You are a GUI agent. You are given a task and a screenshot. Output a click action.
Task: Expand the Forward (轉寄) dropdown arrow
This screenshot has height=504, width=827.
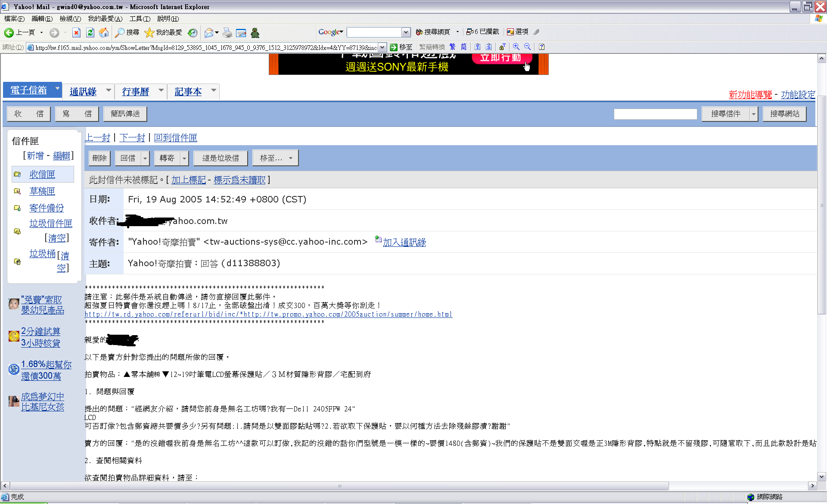(x=184, y=159)
